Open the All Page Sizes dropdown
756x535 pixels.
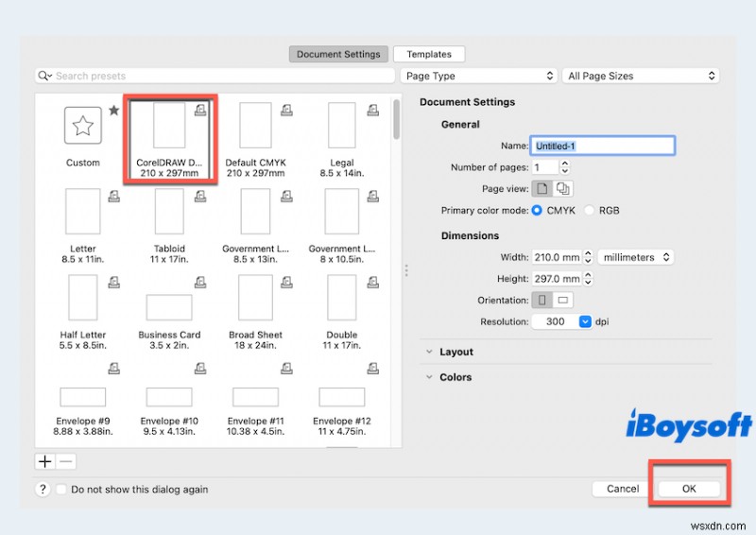(641, 76)
